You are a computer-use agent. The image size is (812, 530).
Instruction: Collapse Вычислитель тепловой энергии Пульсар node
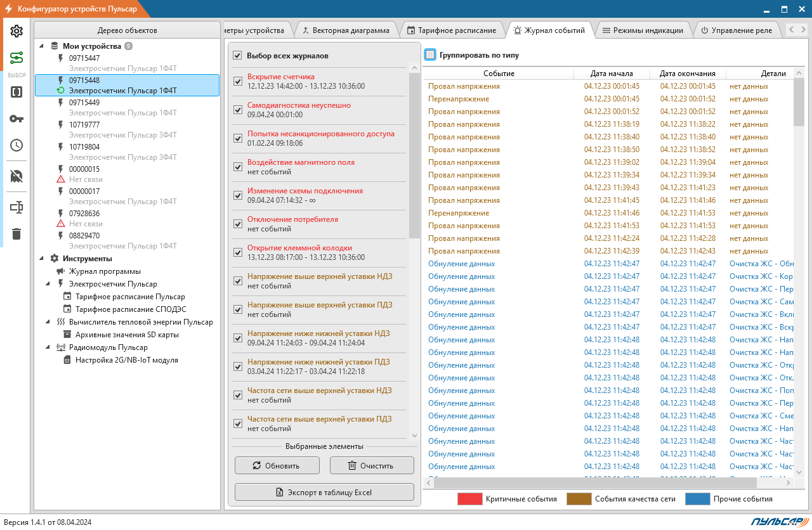[48, 322]
